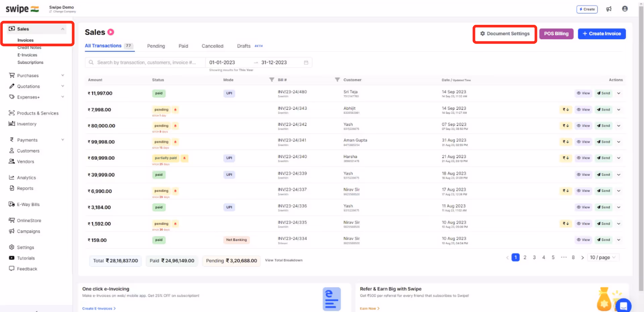The width and height of the screenshot is (644, 312).
Task: Open Document Settings
Action: [x=505, y=34]
